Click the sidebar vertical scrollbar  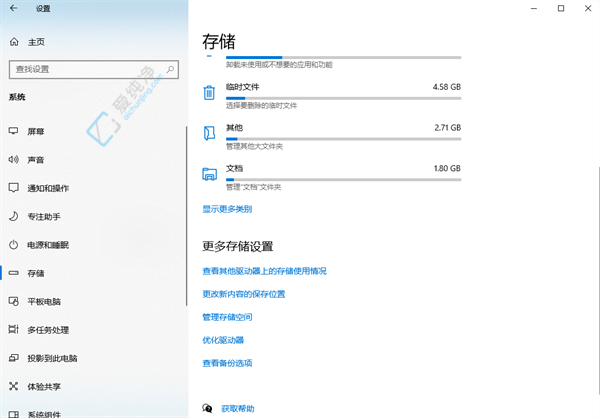click(187, 216)
